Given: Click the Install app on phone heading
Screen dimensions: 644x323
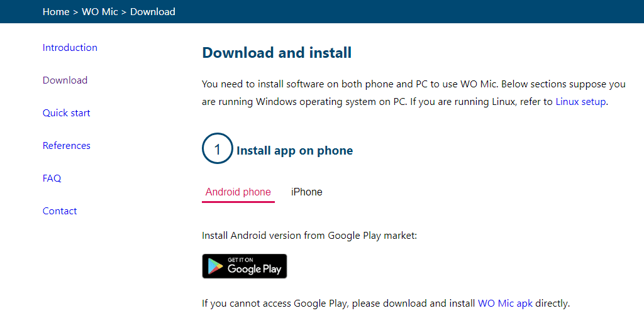Looking at the screenshot, I should pyautogui.click(x=294, y=151).
